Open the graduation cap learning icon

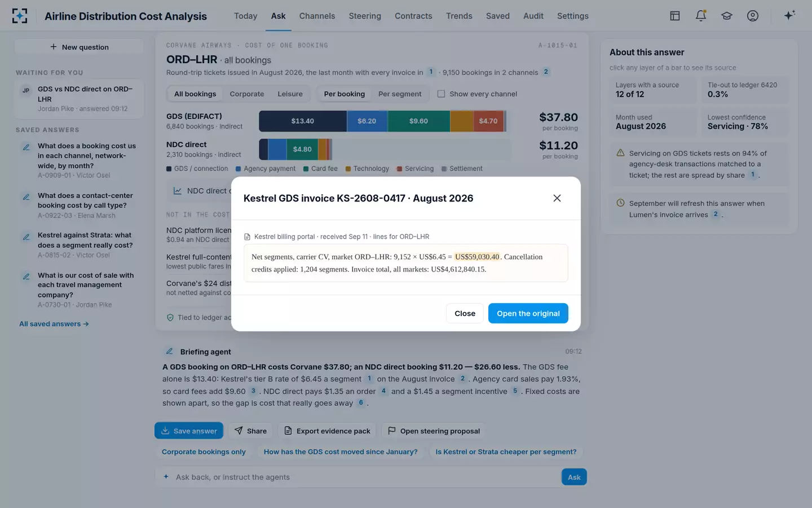(727, 16)
